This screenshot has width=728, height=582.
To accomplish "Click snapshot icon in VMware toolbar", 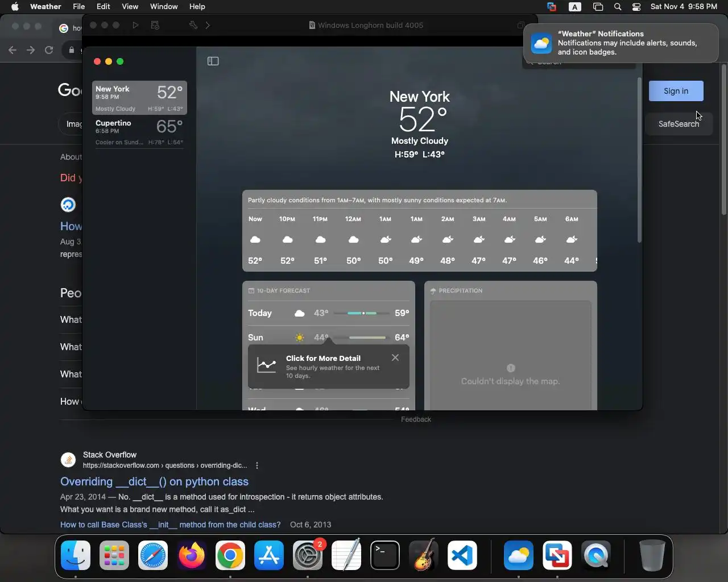I will [x=155, y=25].
